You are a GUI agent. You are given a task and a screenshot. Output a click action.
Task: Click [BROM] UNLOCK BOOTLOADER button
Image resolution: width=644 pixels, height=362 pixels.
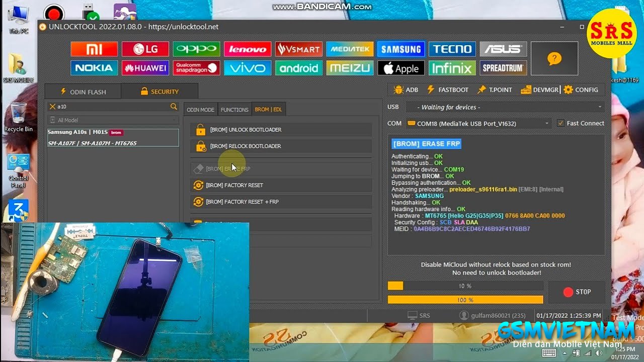[281, 130]
